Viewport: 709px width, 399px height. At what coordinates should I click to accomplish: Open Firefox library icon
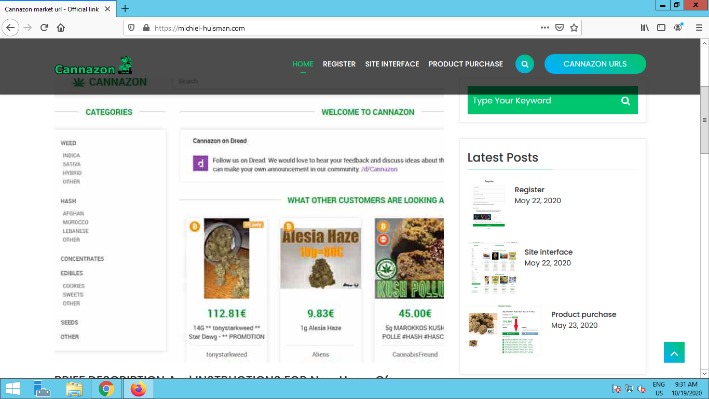tap(645, 28)
